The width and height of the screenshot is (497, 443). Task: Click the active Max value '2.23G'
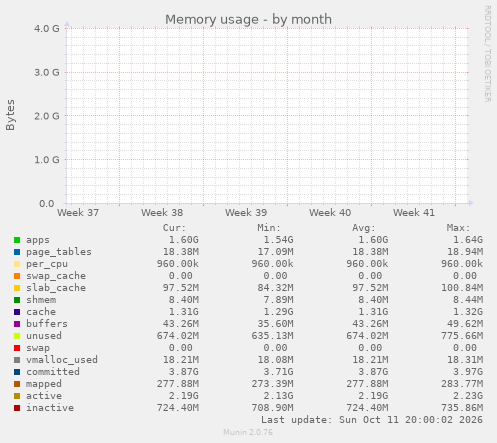(x=468, y=396)
